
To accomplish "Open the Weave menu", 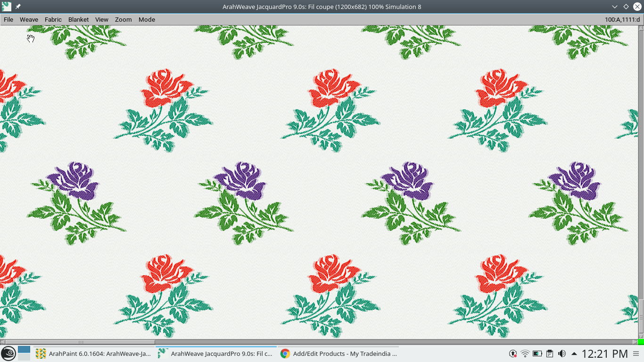I will (29, 19).
